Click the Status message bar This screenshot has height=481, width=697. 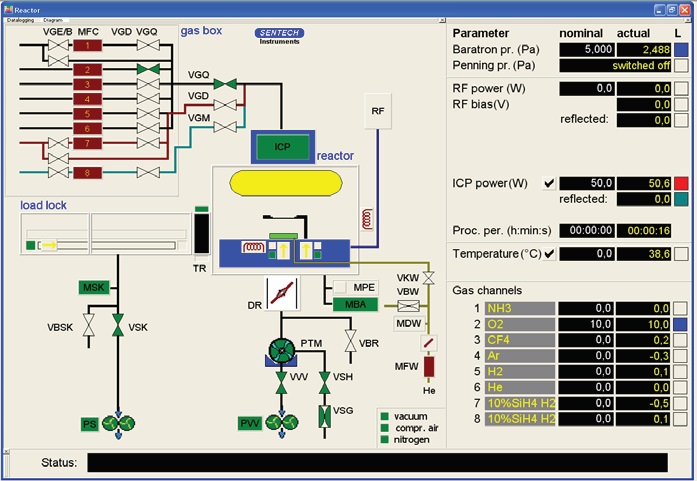coord(377,462)
